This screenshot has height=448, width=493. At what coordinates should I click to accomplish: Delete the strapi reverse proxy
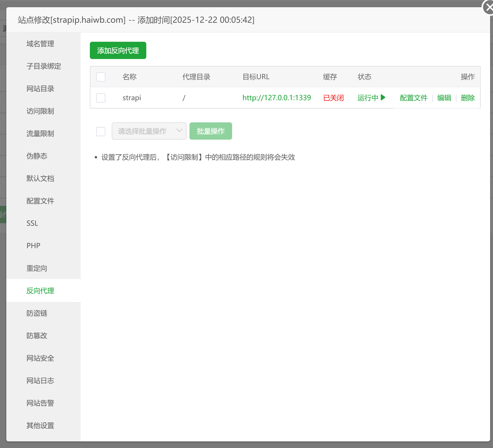tap(468, 98)
